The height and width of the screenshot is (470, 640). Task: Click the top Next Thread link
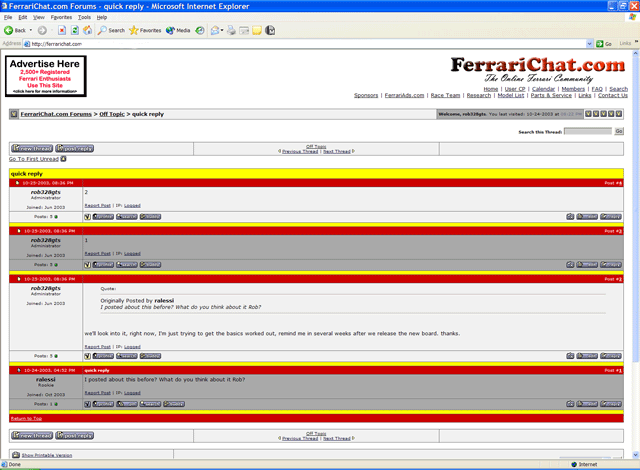[337, 151]
